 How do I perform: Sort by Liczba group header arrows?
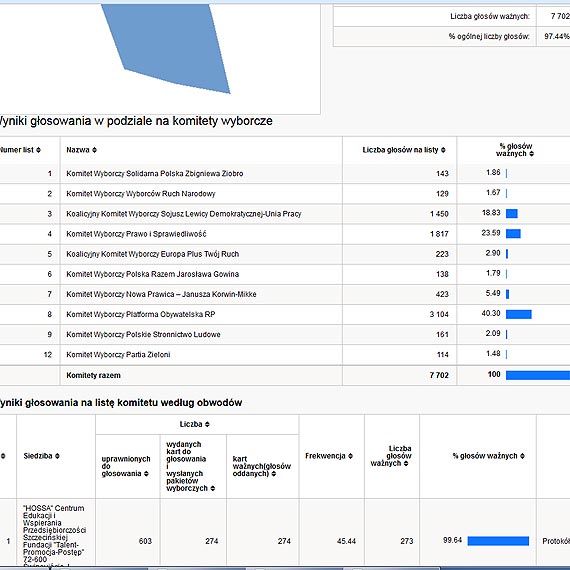click(x=207, y=424)
